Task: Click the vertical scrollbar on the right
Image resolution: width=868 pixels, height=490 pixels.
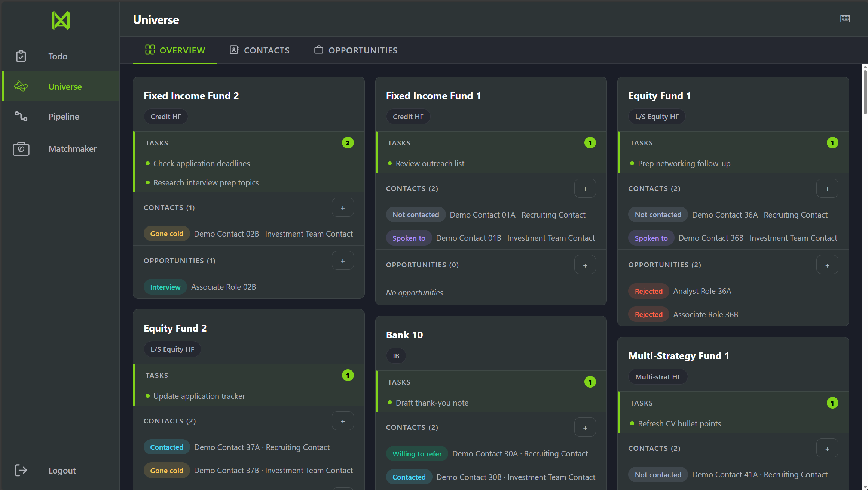Action: coord(865,92)
